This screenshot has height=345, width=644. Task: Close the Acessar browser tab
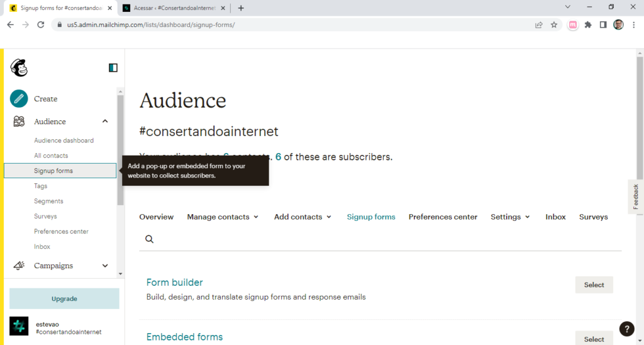pyautogui.click(x=223, y=8)
